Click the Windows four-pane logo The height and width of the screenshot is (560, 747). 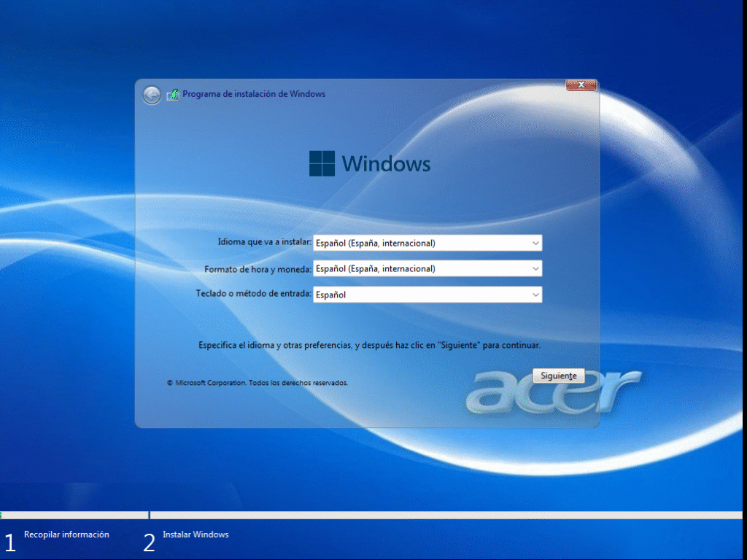click(x=322, y=163)
